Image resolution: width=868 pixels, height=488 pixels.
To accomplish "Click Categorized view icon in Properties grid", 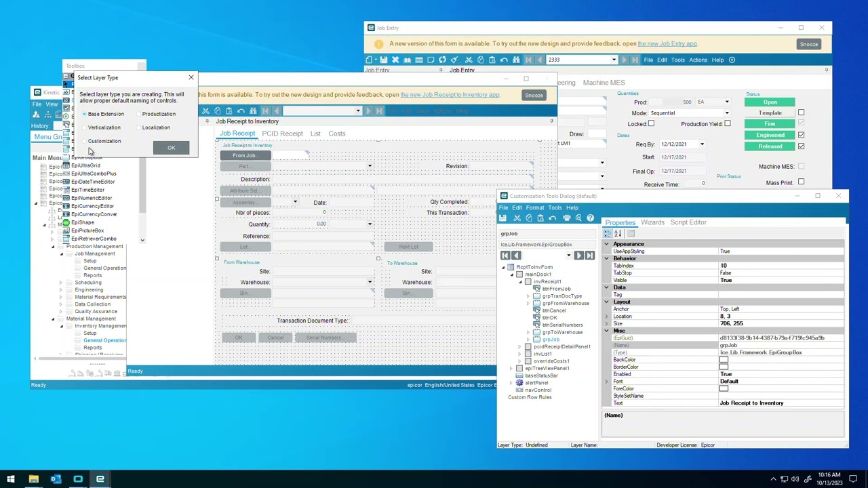I will [608, 233].
